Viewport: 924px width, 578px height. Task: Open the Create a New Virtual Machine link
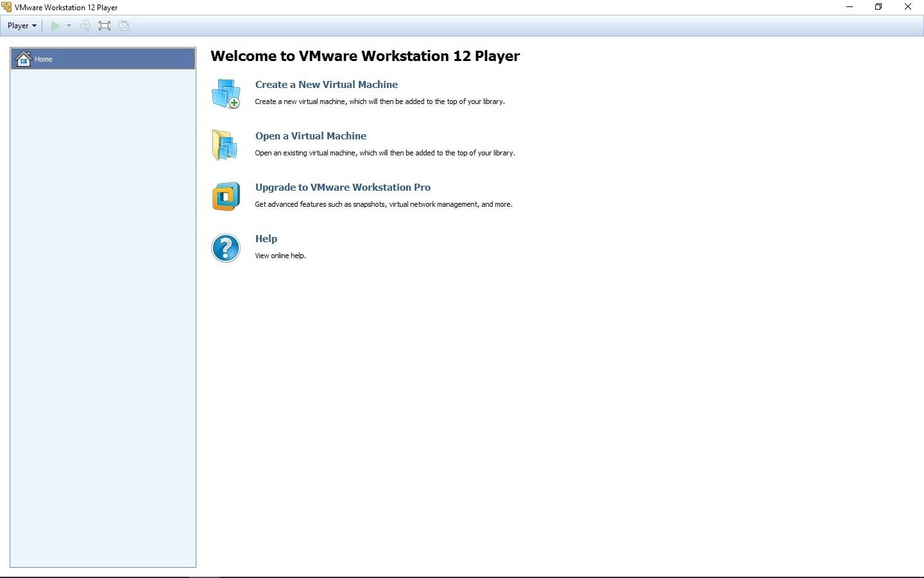(x=326, y=85)
